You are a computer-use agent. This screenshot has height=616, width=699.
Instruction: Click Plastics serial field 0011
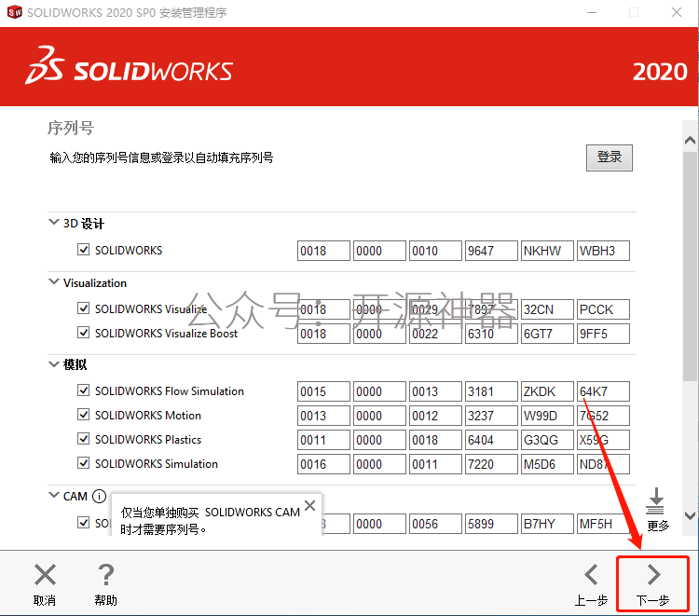(x=323, y=440)
